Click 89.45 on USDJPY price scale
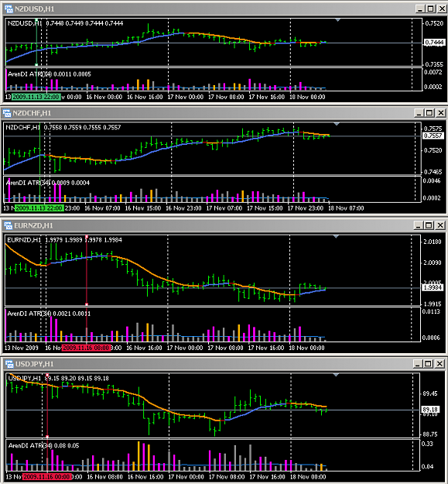 pyautogui.click(x=430, y=393)
